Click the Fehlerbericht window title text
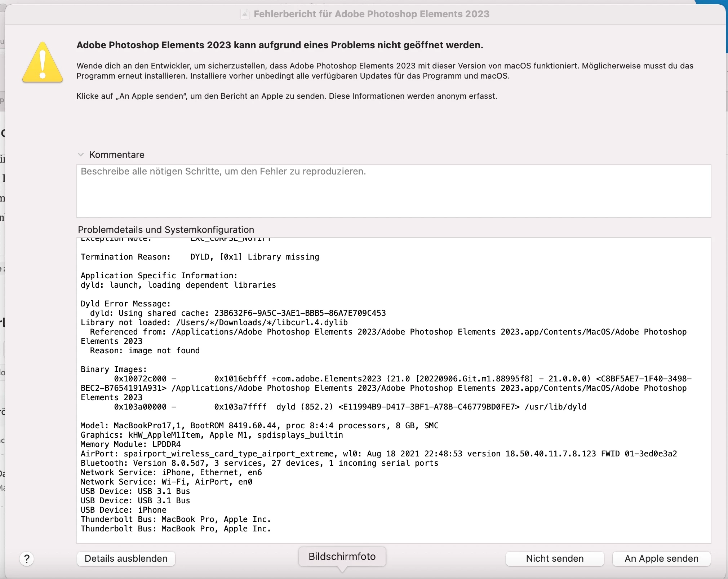Viewport: 728px width, 579px height. pyautogui.click(x=371, y=14)
